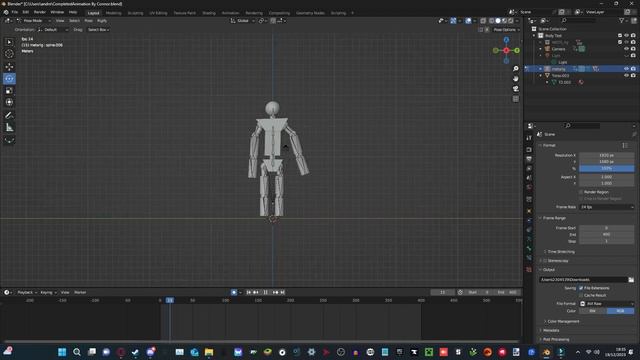
Task: Select the Transform tool in the toolbar
Action: pos(9,102)
